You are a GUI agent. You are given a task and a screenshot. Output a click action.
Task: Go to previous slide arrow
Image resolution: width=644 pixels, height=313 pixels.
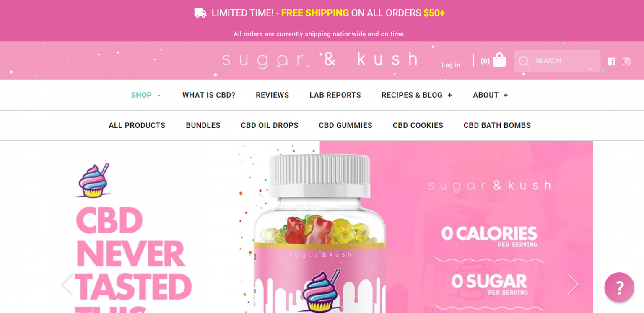pyautogui.click(x=67, y=285)
